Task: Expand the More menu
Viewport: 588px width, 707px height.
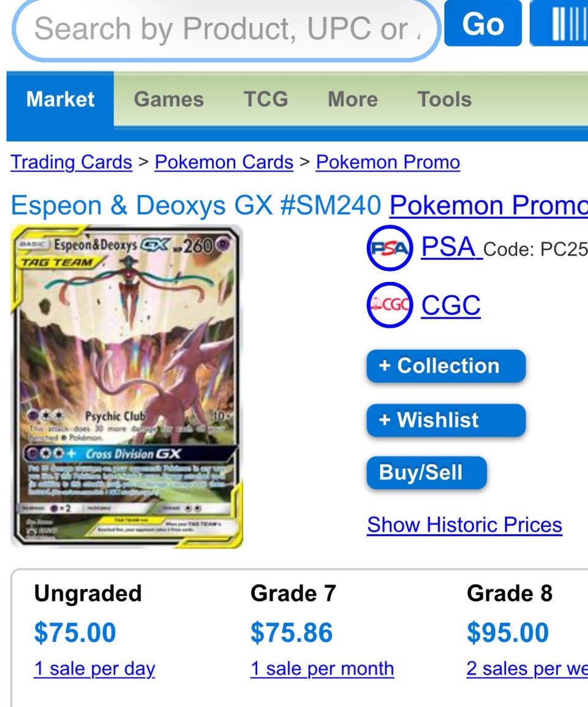Action: 353,99
